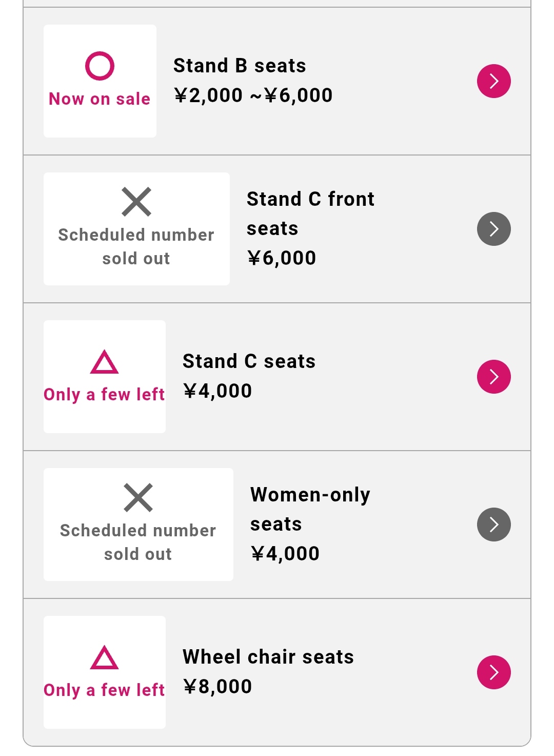Click the Now on sale status label
Screen dimensions: 554x756
click(100, 99)
